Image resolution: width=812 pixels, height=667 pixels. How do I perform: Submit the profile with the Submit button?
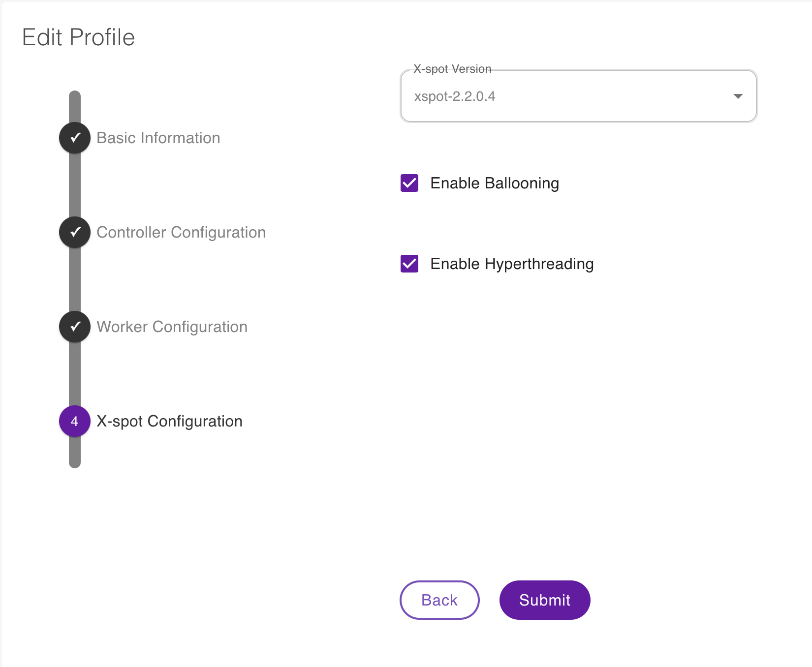click(544, 600)
